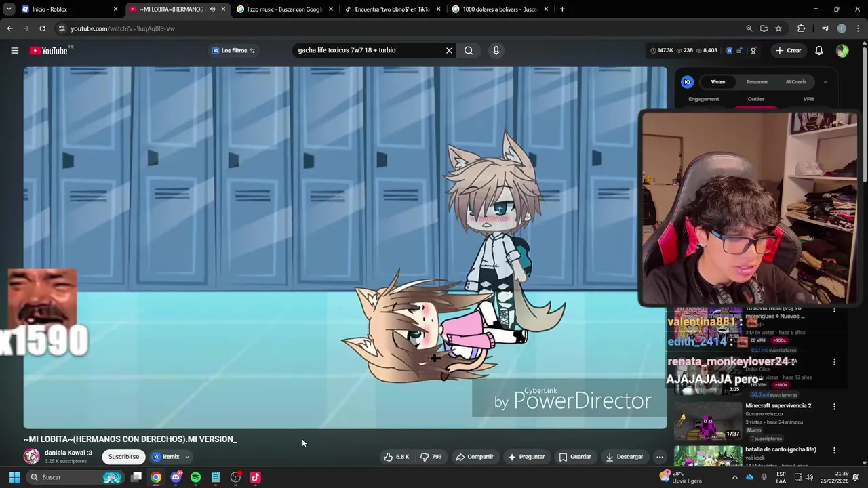Viewport: 868px width, 488px height.
Task: Mute the playing YouTube tab via the speaker icon
Action: tap(212, 9)
